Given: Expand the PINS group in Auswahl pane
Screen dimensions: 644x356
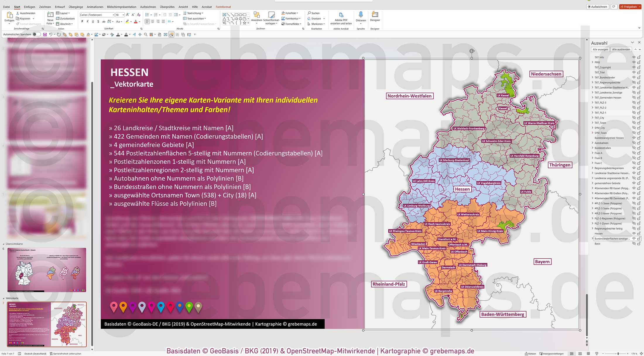Looking at the screenshot, I should click(593, 62).
